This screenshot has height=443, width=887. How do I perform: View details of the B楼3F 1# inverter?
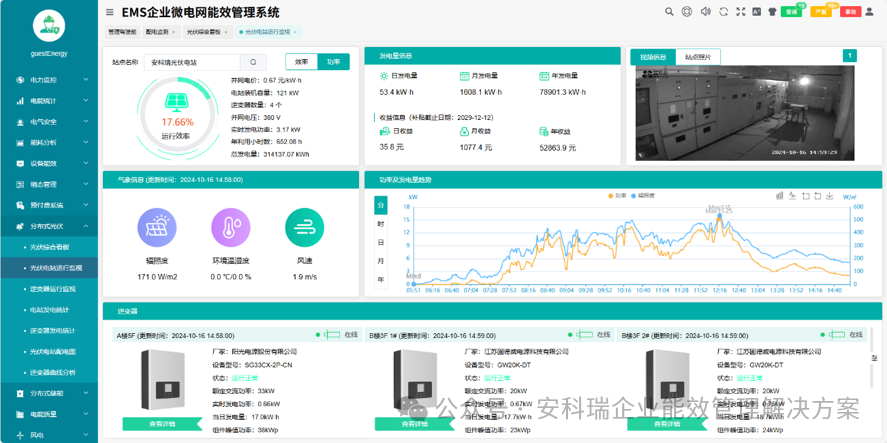click(x=415, y=424)
